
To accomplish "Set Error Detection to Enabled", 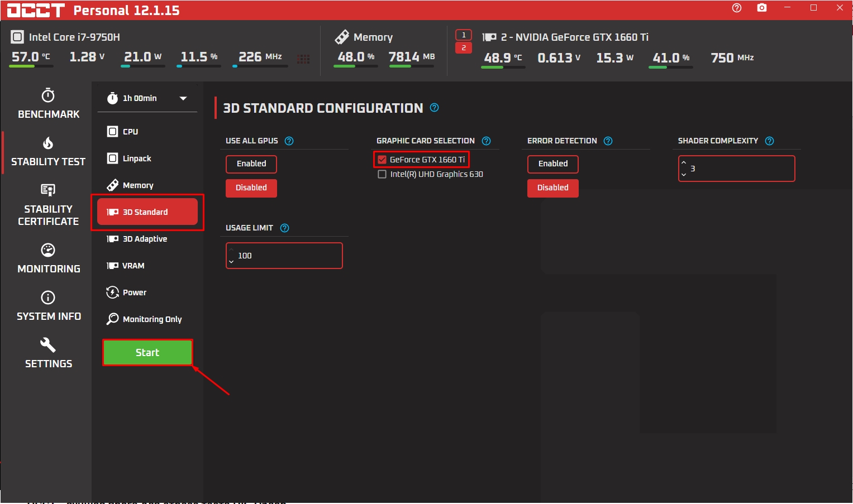I will (553, 164).
